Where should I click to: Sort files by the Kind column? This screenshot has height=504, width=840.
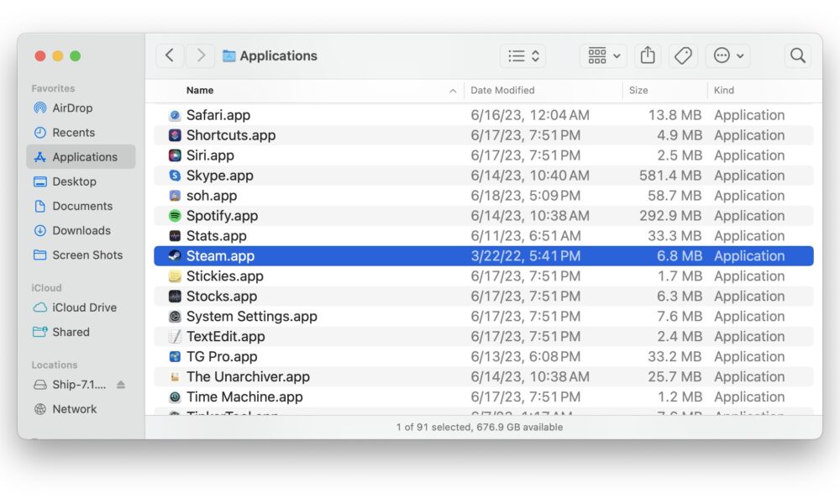(x=724, y=91)
